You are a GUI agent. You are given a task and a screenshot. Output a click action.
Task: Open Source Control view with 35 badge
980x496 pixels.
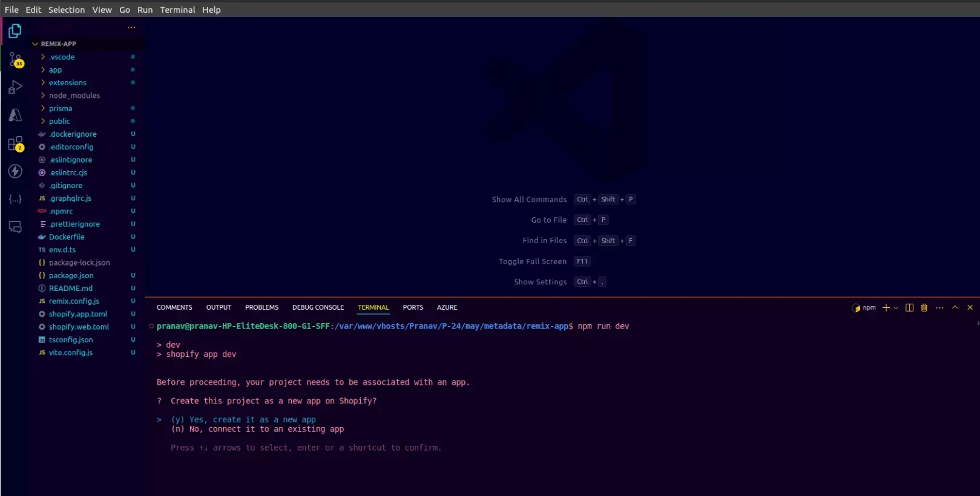(x=15, y=59)
